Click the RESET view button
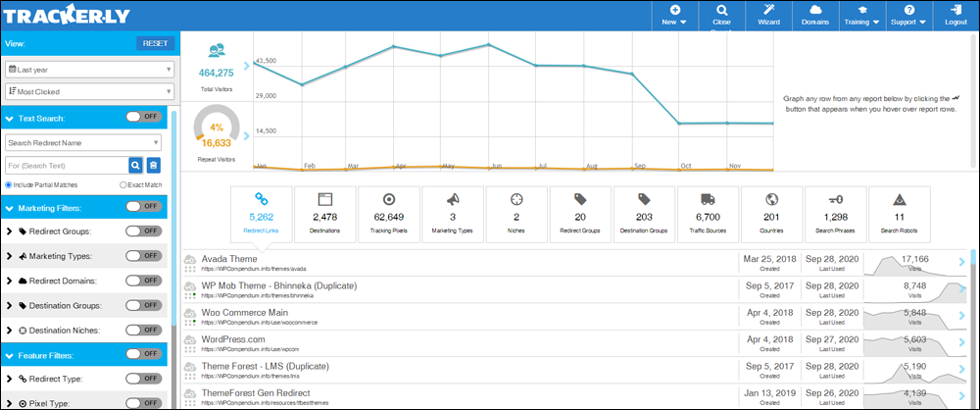This screenshot has width=980, height=410. (x=155, y=43)
